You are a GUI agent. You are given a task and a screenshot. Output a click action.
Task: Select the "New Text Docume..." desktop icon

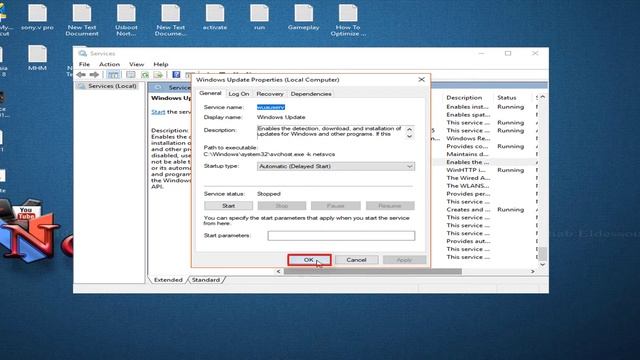[171, 20]
